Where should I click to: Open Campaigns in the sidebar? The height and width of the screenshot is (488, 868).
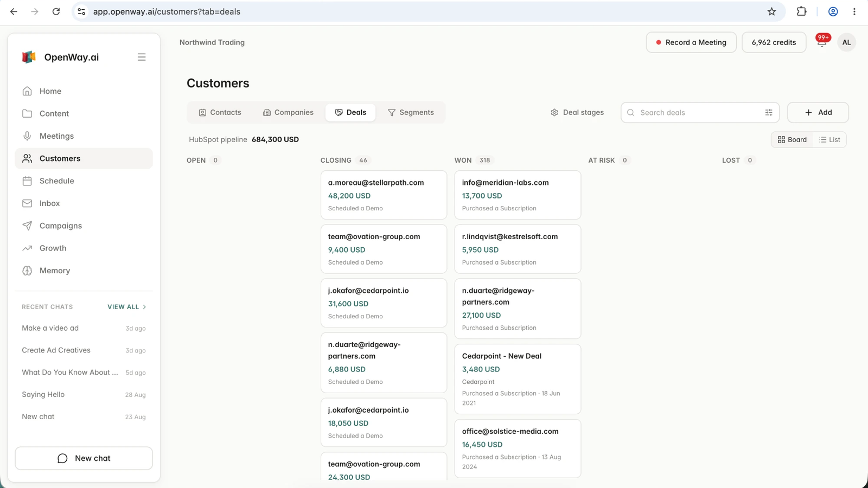(84, 226)
